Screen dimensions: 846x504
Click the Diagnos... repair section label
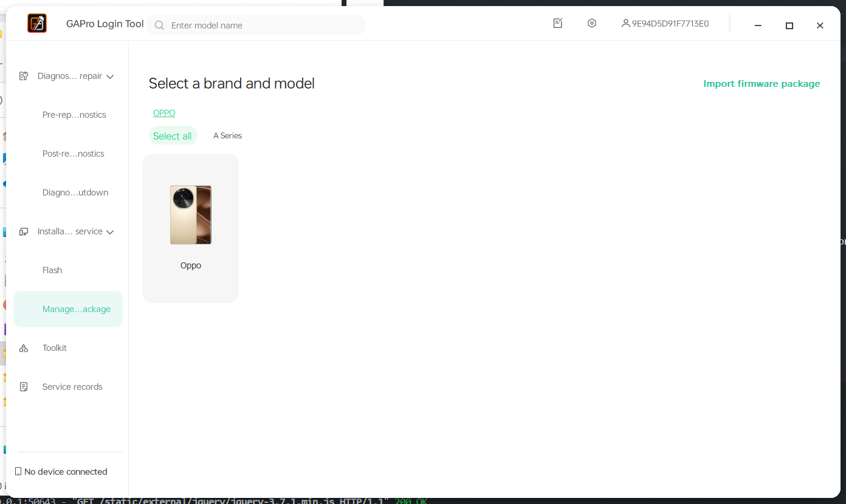point(70,76)
